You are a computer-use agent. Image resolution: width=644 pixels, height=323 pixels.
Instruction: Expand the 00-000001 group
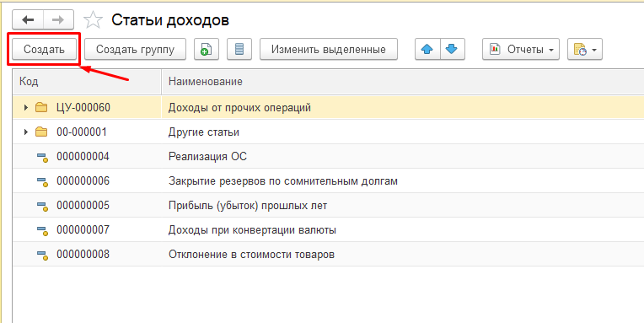point(26,132)
